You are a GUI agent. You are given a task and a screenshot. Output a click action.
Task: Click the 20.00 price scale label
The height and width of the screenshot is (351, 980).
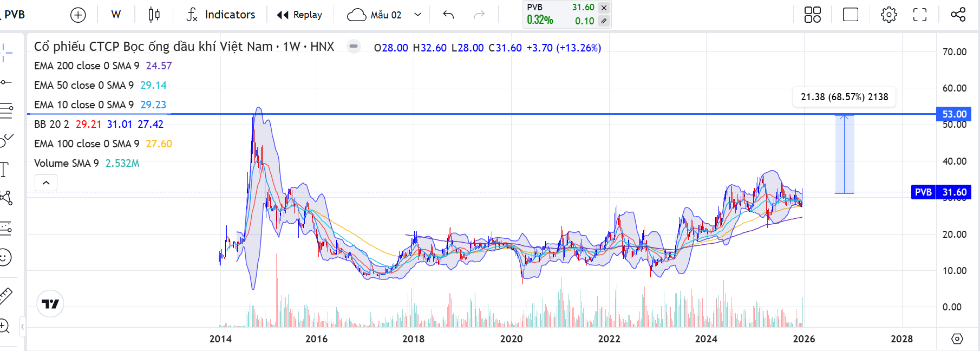coord(954,235)
